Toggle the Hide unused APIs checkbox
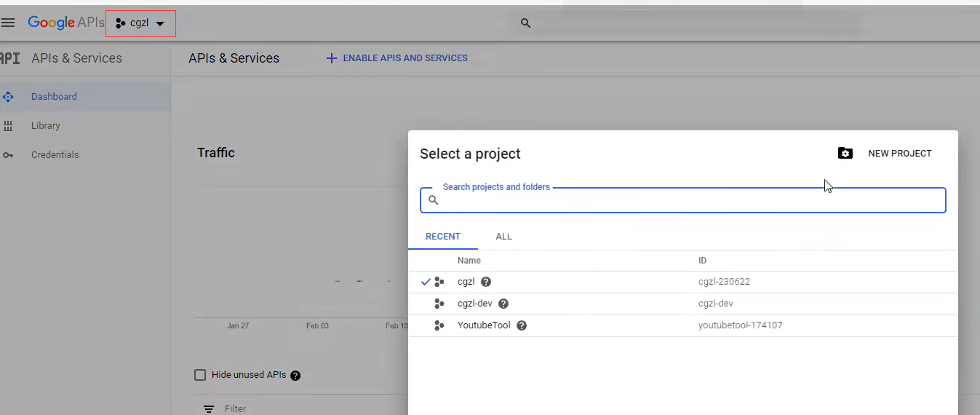980x415 pixels. click(200, 375)
